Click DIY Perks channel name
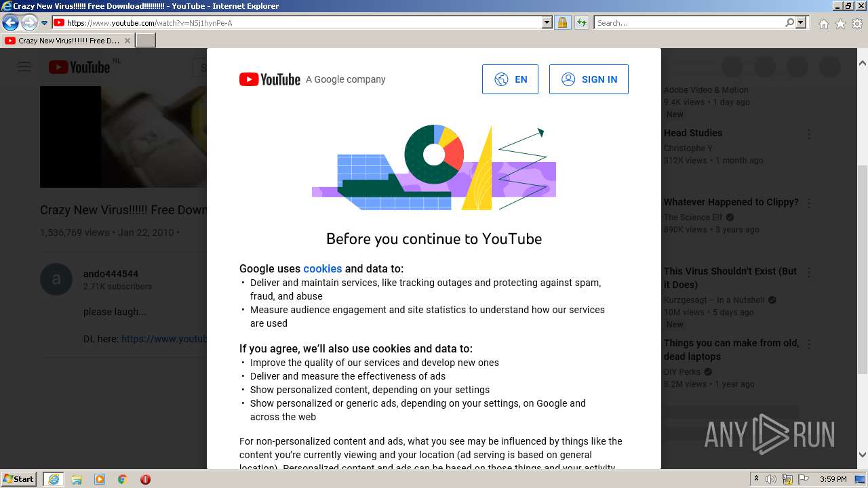 point(683,372)
